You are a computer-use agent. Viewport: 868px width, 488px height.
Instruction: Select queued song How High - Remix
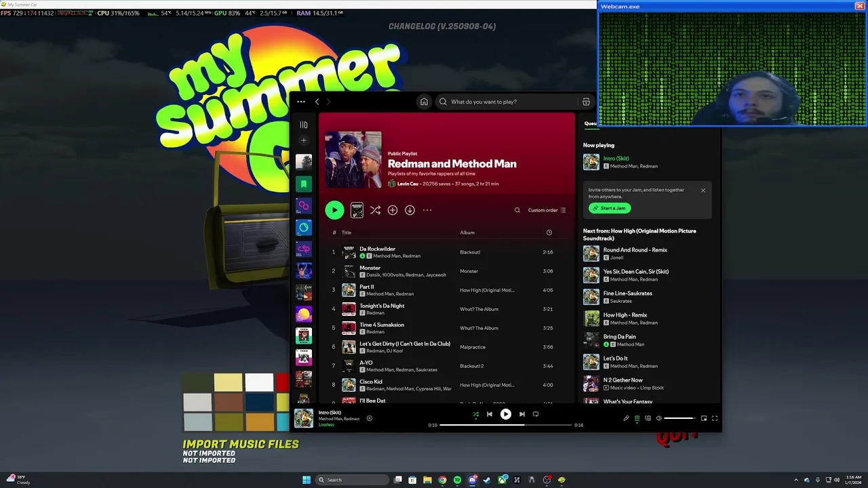(x=647, y=319)
